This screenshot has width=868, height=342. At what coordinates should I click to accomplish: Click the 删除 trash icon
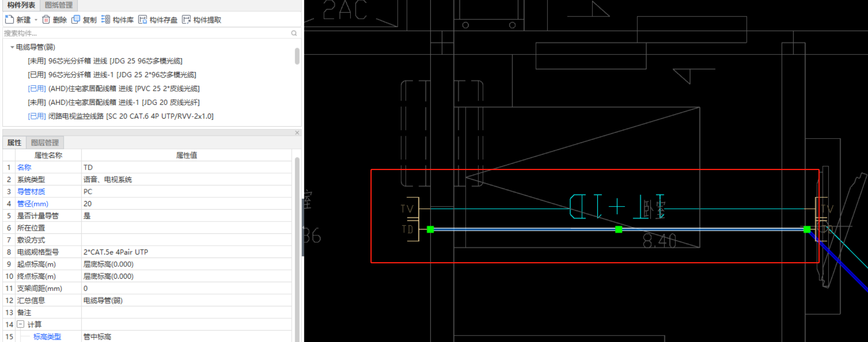[x=46, y=20]
